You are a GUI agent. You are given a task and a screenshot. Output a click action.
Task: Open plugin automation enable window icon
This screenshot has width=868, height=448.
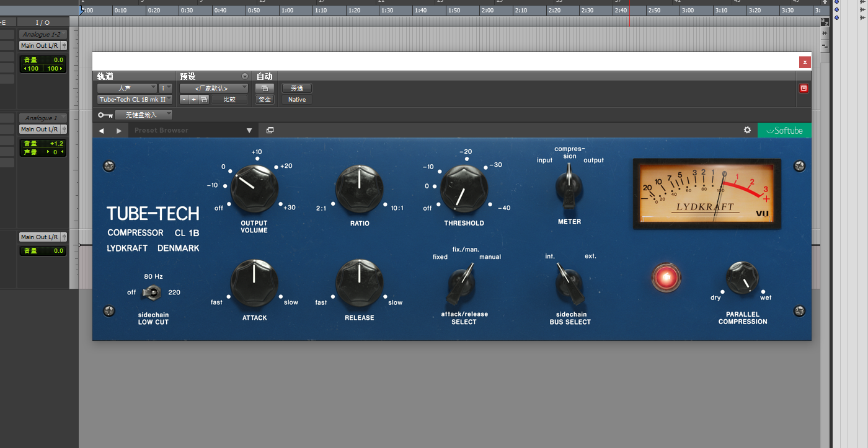coord(264,88)
